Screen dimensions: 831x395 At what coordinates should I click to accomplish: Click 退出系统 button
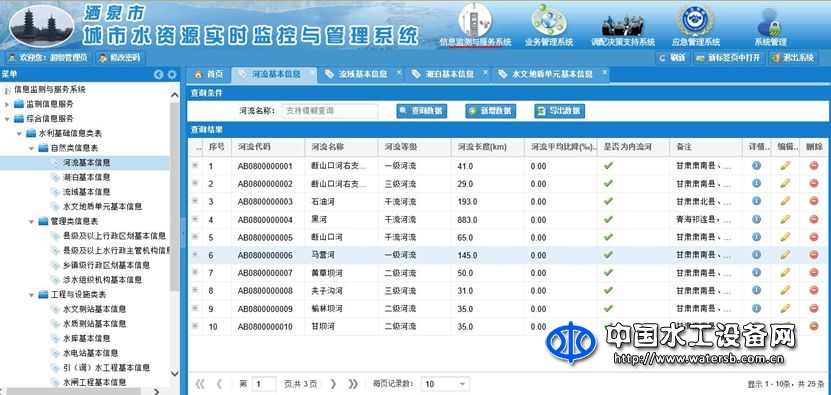tap(794, 58)
